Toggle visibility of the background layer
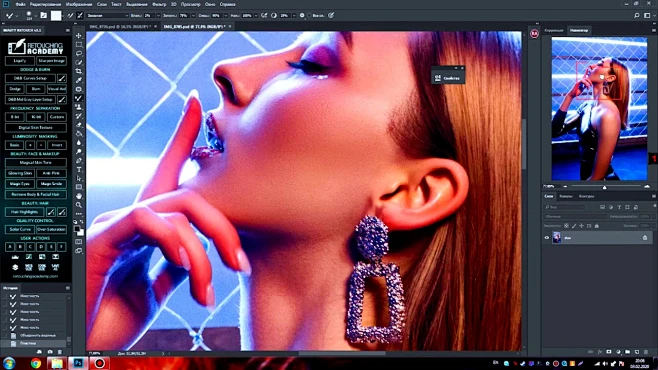 pos(546,238)
